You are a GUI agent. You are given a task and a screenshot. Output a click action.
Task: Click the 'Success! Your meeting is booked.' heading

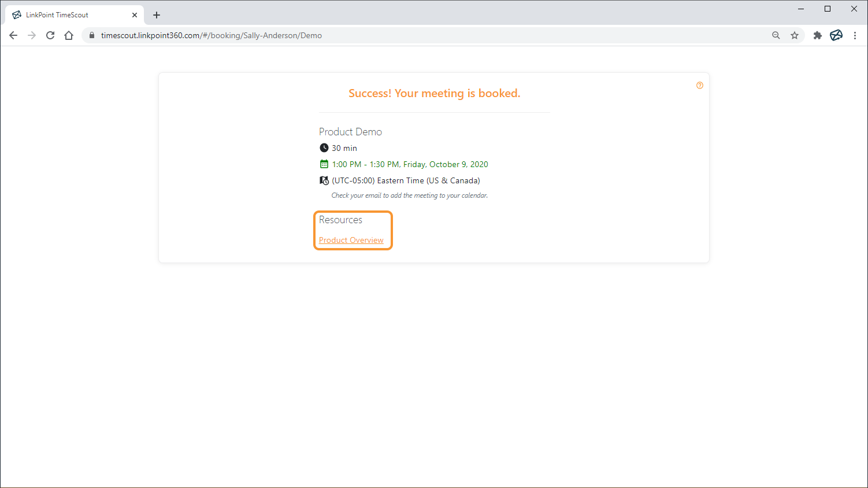(x=434, y=94)
